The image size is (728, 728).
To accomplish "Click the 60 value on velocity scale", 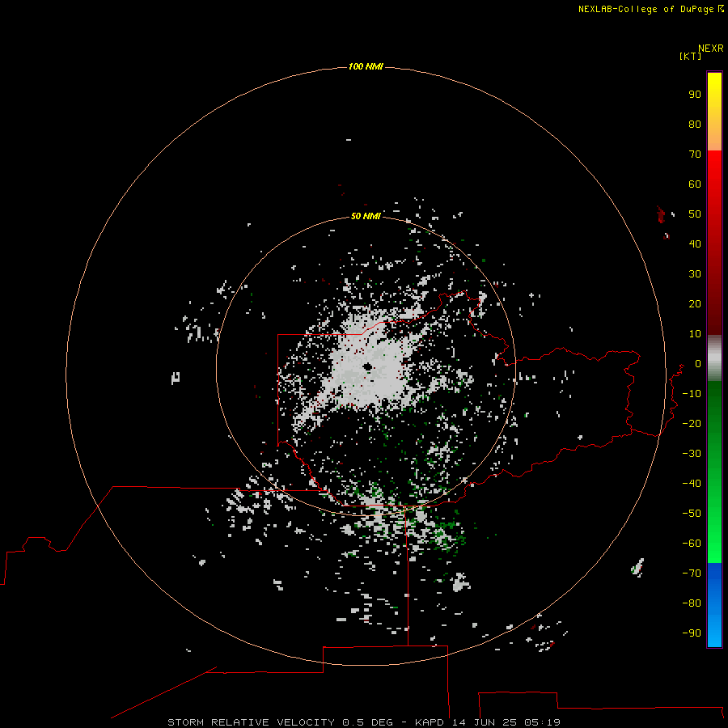I will point(695,184).
